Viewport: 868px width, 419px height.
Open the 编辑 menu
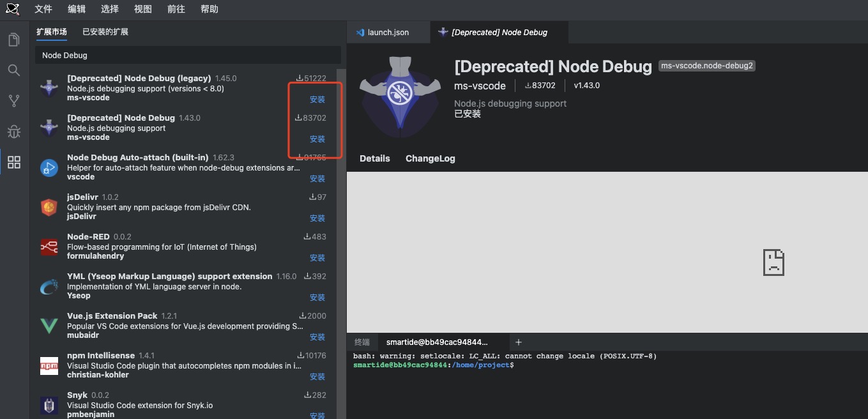pos(76,9)
